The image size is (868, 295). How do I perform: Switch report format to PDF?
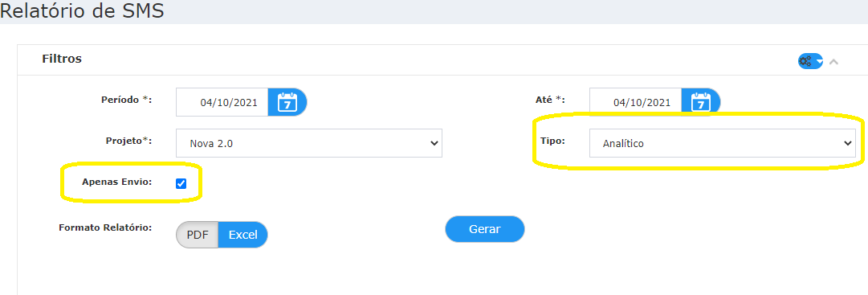pyautogui.click(x=197, y=235)
